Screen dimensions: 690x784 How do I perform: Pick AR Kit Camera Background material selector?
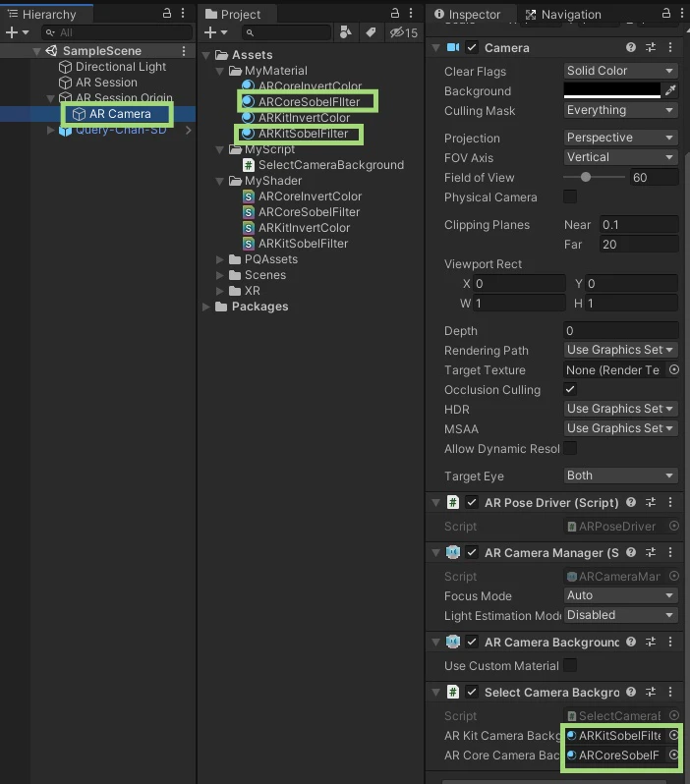point(674,735)
